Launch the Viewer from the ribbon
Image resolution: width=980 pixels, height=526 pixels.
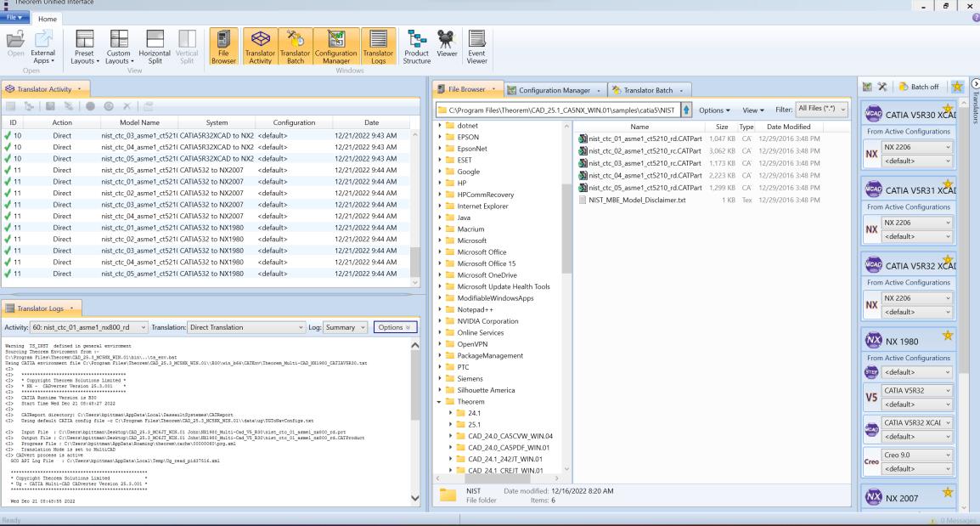(446, 44)
